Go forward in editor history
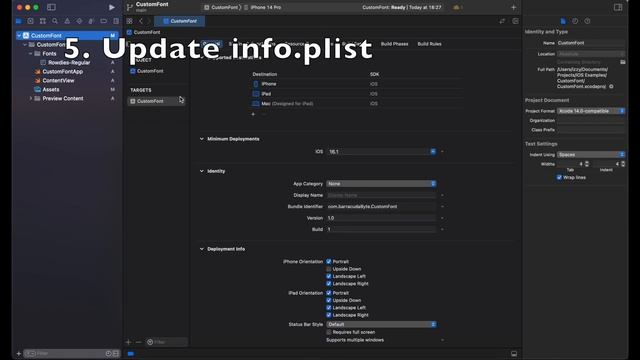 tap(149, 21)
